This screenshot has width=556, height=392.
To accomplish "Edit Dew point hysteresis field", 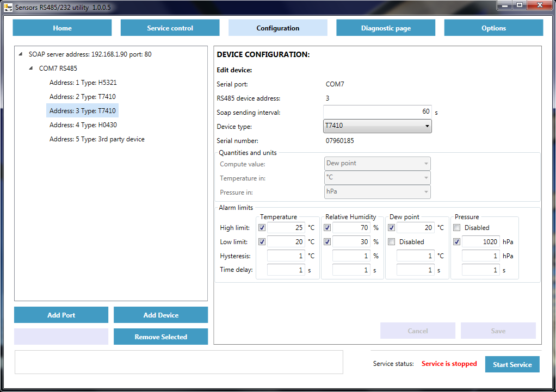I will [415, 256].
